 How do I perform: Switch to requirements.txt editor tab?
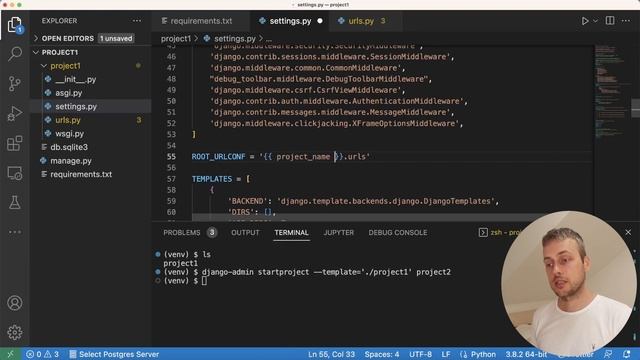200,21
